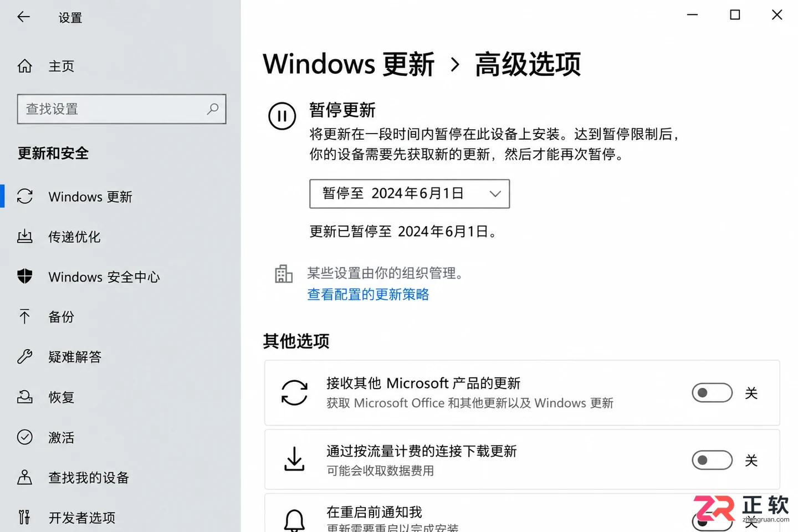The image size is (798, 532).
Task: Click the 某些设置由你的组织管理 text
Action: pos(385,273)
